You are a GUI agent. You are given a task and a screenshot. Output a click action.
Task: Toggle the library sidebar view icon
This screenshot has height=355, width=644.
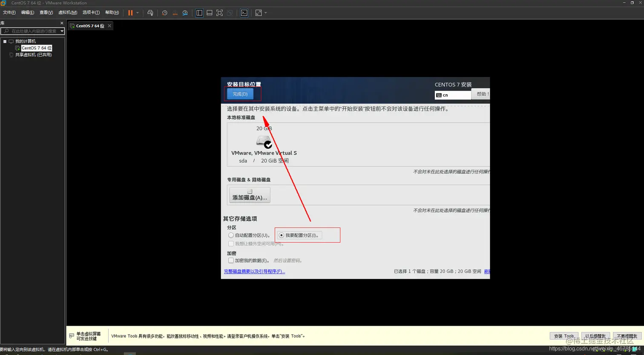pyautogui.click(x=199, y=13)
